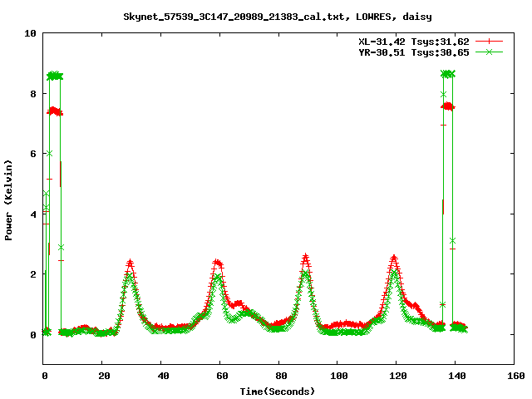
Task: Click the x-axis tick label 20
Action: 104,376
